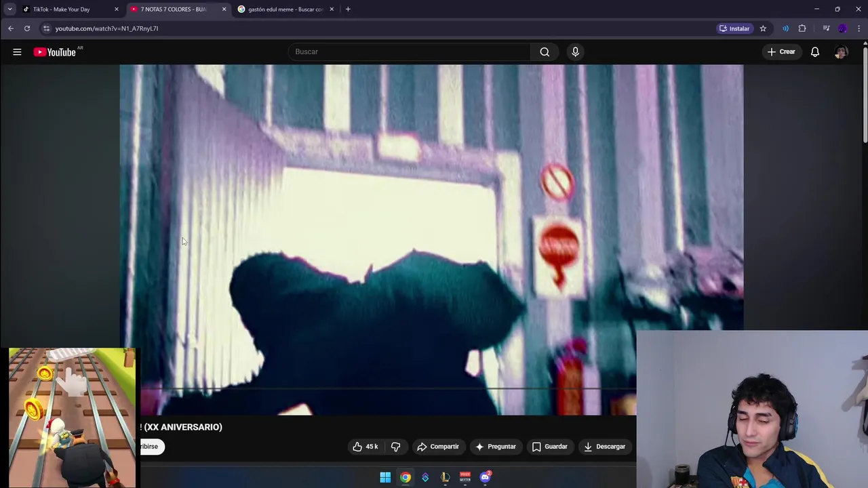Click the Descargar button
Image resolution: width=868 pixels, height=488 pixels.
pos(605,447)
